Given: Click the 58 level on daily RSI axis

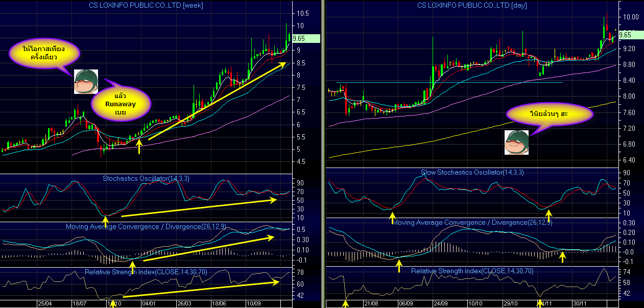Looking at the screenshot, I should (x=627, y=282).
